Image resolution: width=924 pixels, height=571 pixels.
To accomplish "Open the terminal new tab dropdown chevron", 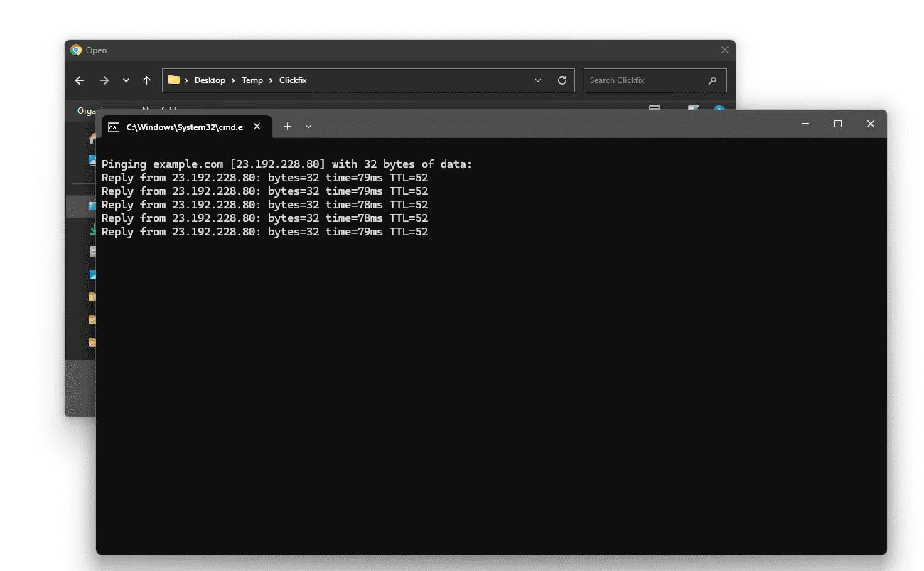I will pyautogui.click(x=307, y=126).
